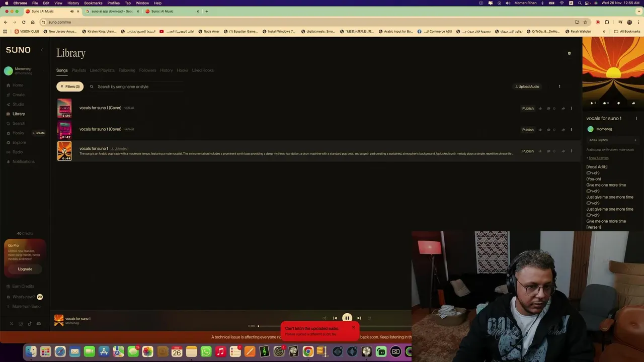Click the Upload Audio button
Viewport: 644px width, 362px height.
tap(527, 86)
